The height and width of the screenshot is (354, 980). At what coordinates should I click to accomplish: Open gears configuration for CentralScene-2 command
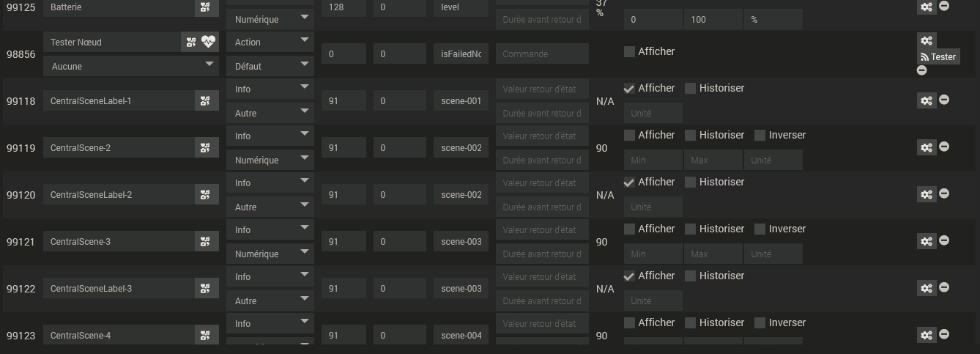tap(927, 147)
